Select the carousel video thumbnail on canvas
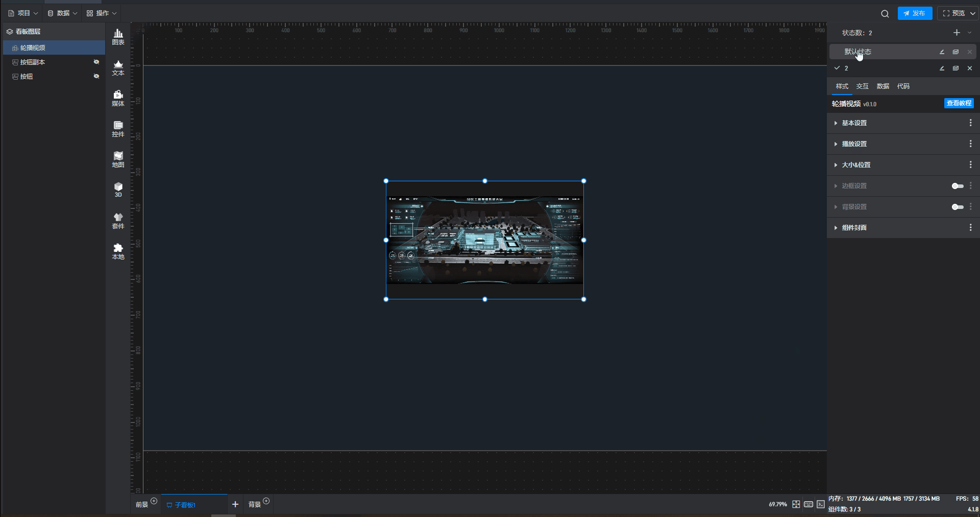This screenshot has height=517, width=980. tap(484, 240)
